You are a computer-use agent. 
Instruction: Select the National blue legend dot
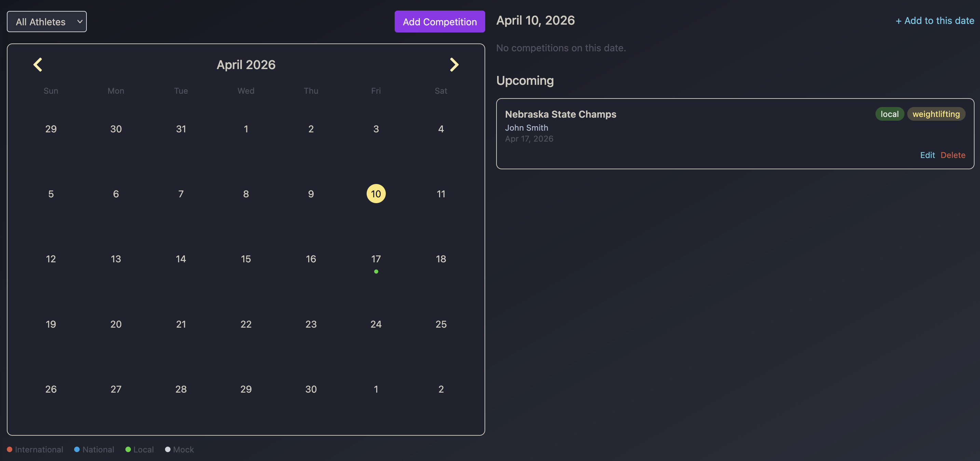click(77, 449)
